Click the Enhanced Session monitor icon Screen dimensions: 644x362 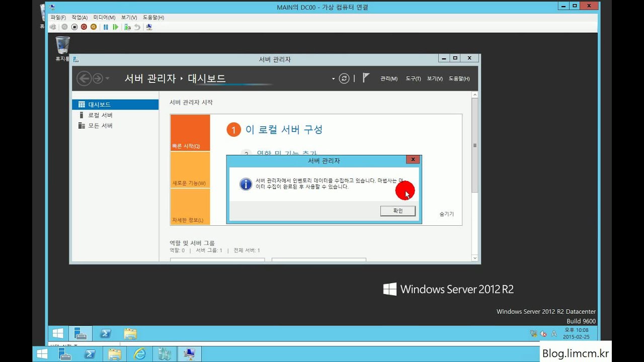coord(149,27)
